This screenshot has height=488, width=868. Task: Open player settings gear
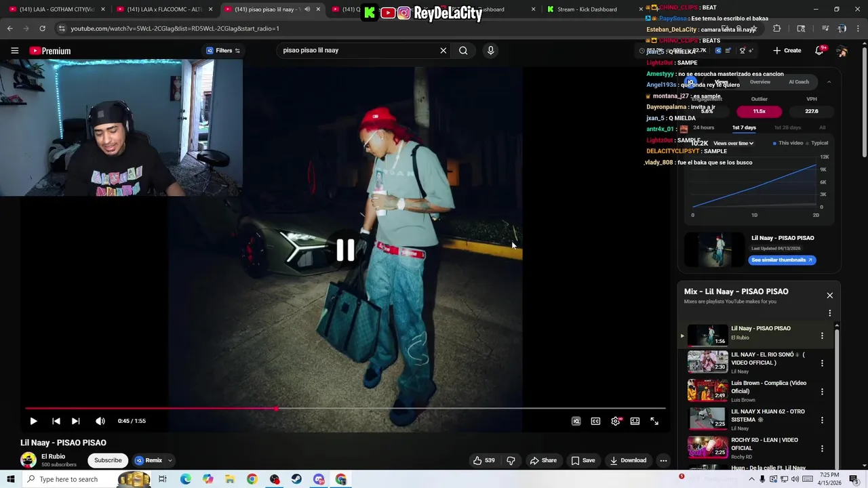pos(615,421)
